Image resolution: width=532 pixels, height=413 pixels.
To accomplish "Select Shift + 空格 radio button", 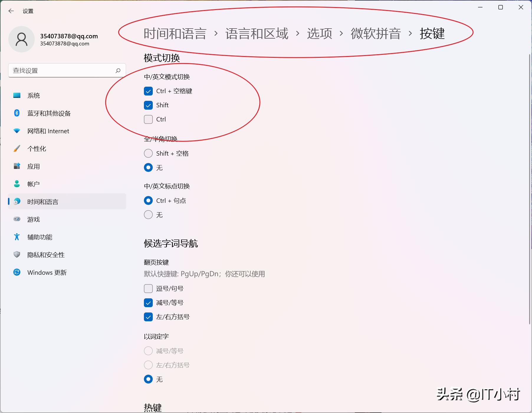I will click(148, 153).
